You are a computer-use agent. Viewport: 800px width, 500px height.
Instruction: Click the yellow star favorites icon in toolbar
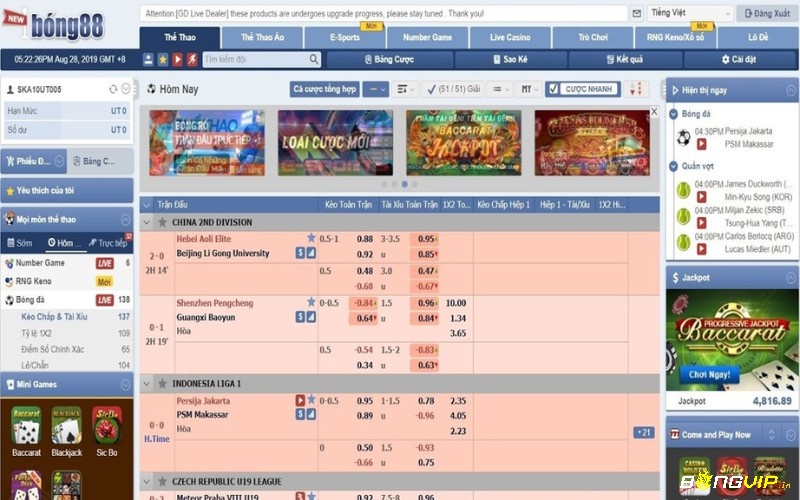(x=163, y=60)
